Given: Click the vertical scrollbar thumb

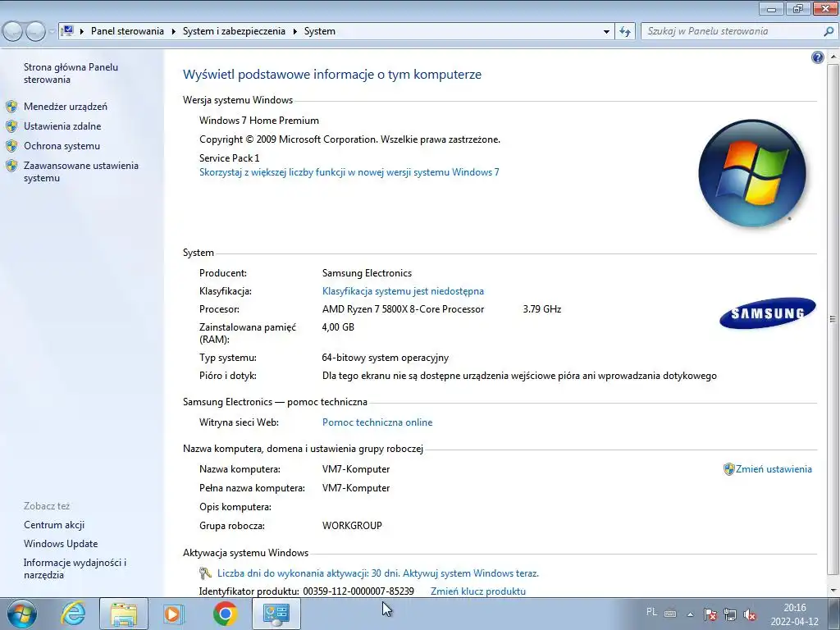Looking at the screenshot, I should [x=833, y=319].
